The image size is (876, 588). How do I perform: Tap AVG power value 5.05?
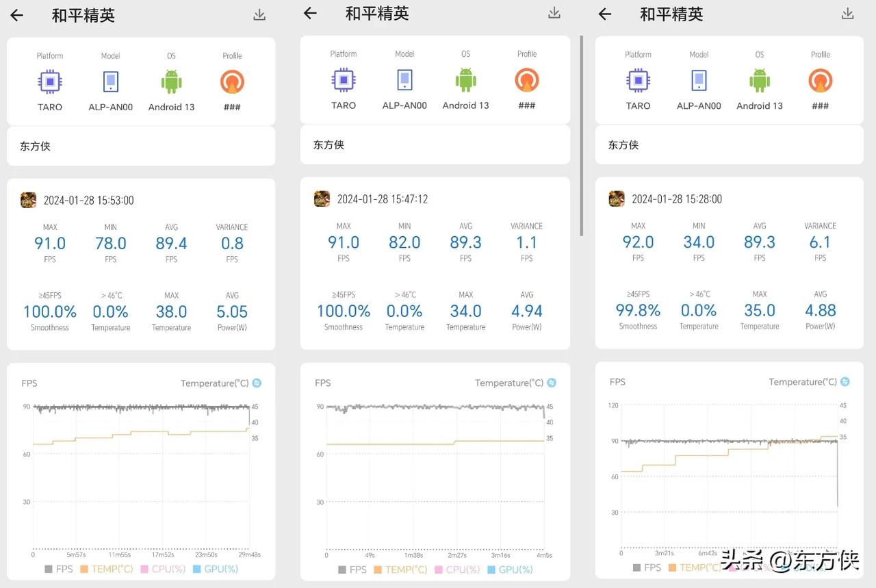pyautogui.click(x=232, y=312)
